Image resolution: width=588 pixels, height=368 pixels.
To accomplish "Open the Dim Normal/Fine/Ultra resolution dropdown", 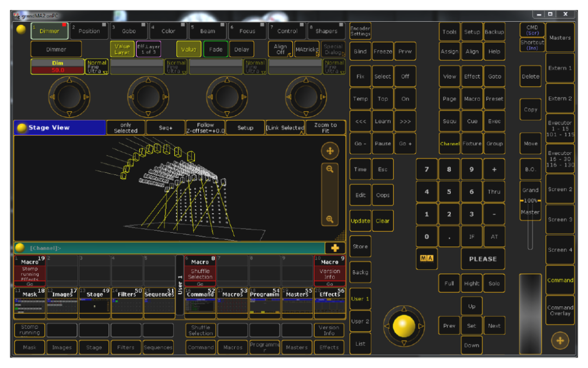I will click(x=97, y=67).
